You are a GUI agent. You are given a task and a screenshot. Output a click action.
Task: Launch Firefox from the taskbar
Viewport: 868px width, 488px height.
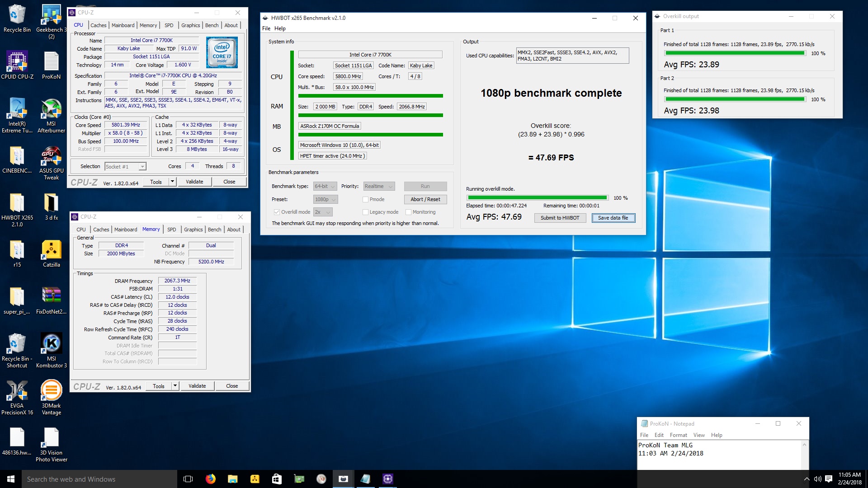210,479
